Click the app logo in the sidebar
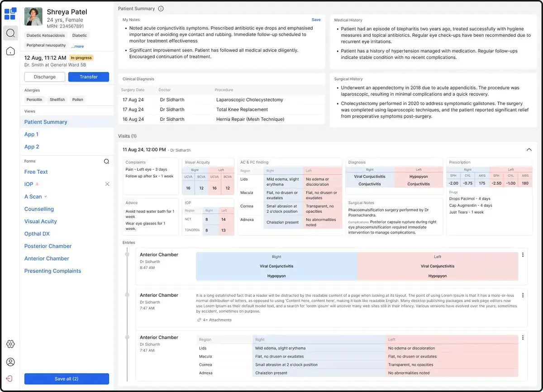Image resolution: width=543 pixels, height=392 pixels. pyautogui.click(x=10, y=14)
